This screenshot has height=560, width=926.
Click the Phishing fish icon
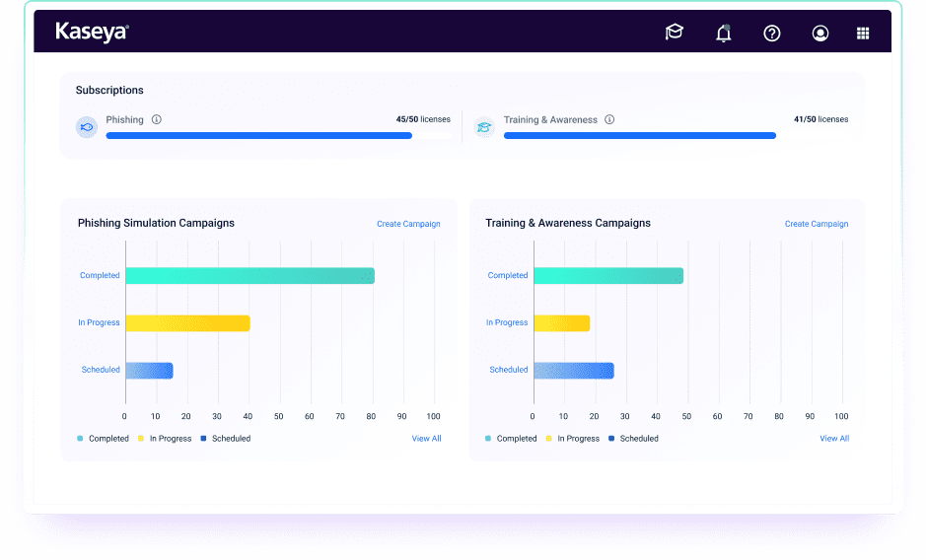tap(87, 127)
